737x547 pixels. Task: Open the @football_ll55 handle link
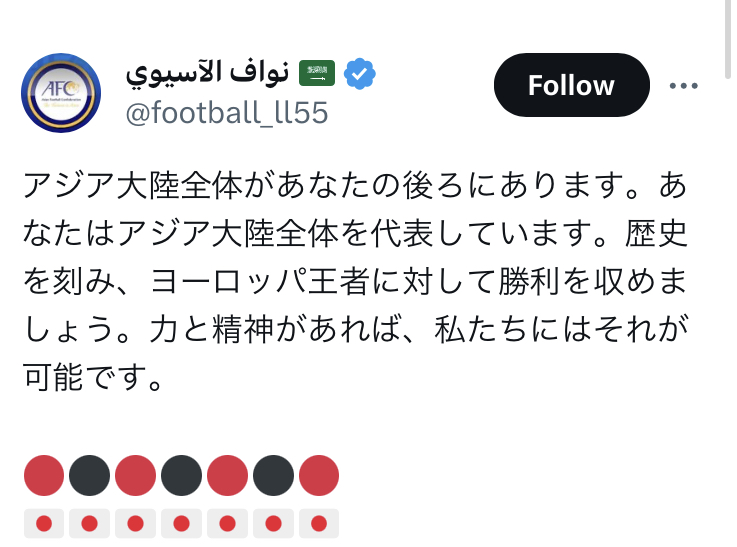(x=226, y=113)
